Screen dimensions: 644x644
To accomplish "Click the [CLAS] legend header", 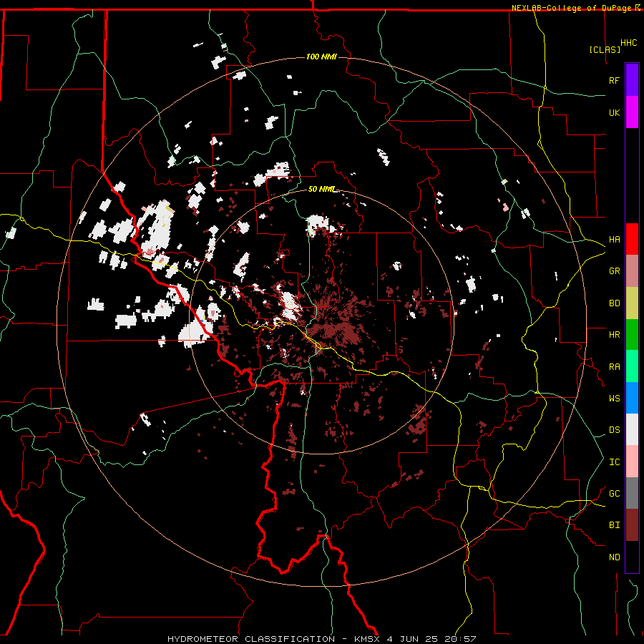I will pyautogui.click(x=605, y=49).
